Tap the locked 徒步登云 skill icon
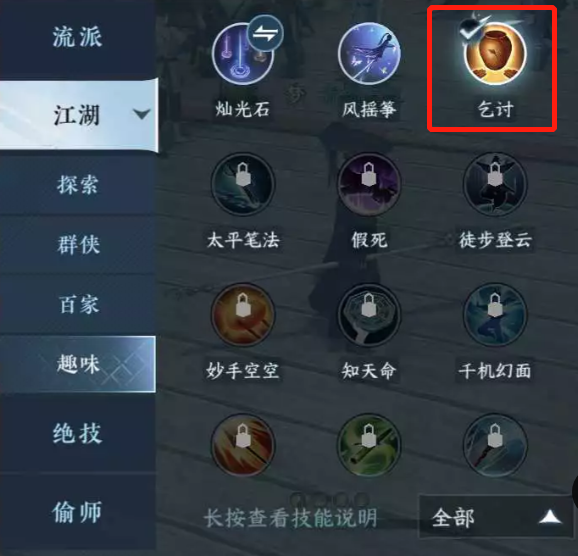 tap(495, 184)
